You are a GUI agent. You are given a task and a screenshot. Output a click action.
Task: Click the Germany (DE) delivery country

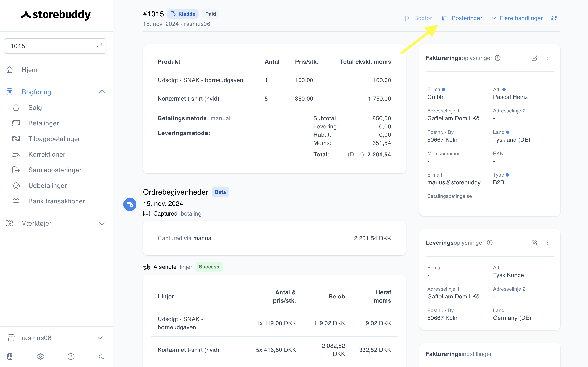(x=512, y=318)
